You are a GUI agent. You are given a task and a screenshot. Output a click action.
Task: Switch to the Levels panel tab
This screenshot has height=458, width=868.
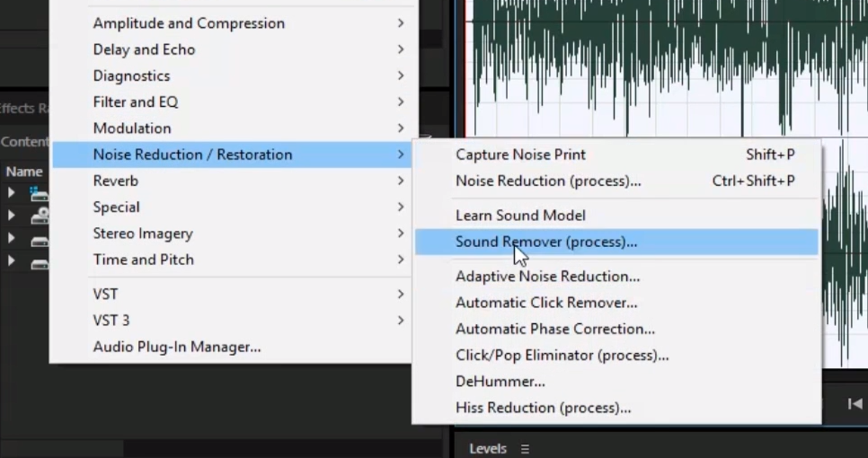(x=488, y=449)
